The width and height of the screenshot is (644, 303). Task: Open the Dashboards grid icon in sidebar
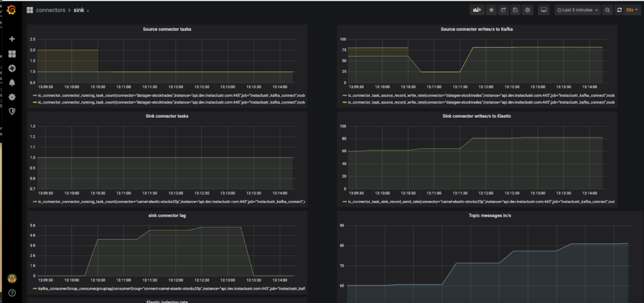click(11, 54)
